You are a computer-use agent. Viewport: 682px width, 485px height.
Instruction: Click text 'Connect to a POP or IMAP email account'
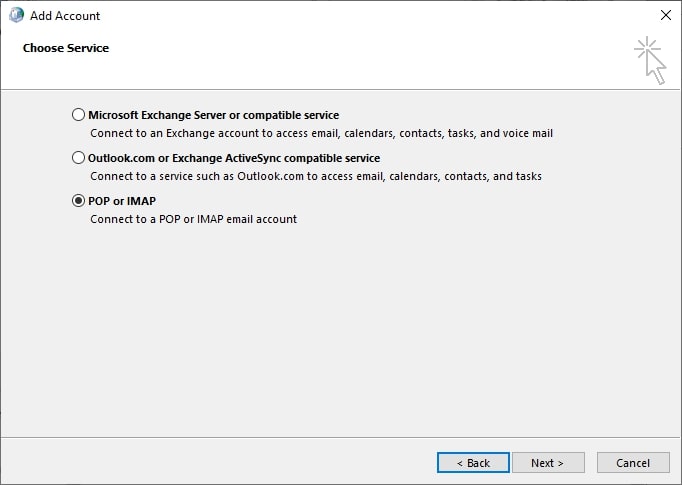coord(194,219)
